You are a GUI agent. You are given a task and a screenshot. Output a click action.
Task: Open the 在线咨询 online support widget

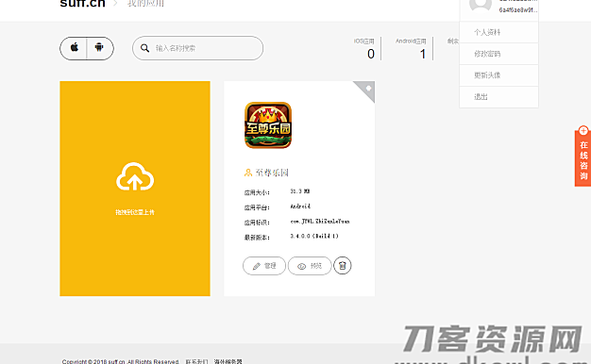[x=583, y=159]
